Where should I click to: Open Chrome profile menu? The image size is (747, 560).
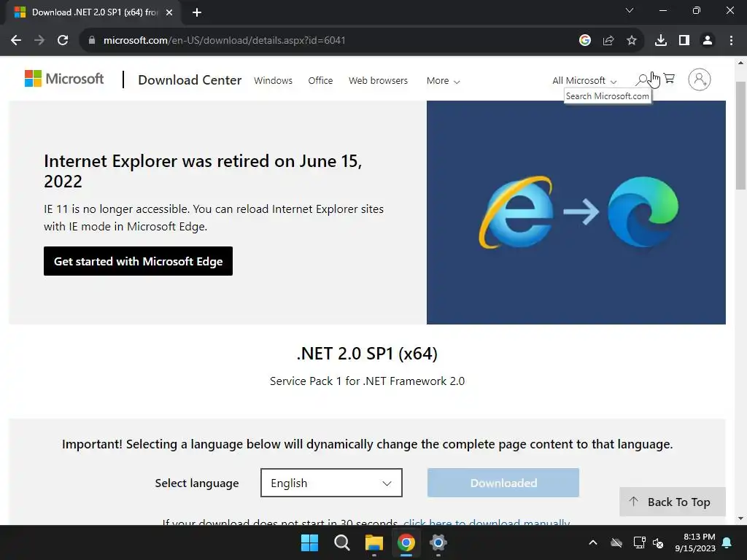click(708, 41)
